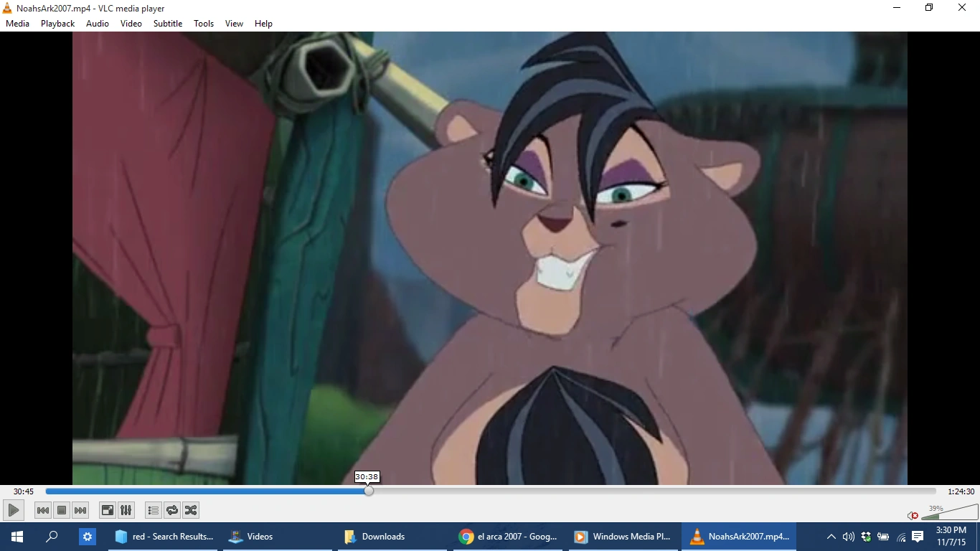Image resolution: width=980 pixels, height=551 pixels.
Task: Switch to red - Search Results window
Action: pyautogui.click(x=165, y=537)
